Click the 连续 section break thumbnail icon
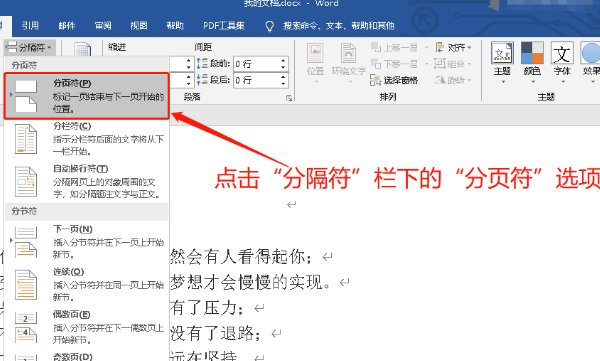The height and width of the screenshot is (361, 600). 26,285
